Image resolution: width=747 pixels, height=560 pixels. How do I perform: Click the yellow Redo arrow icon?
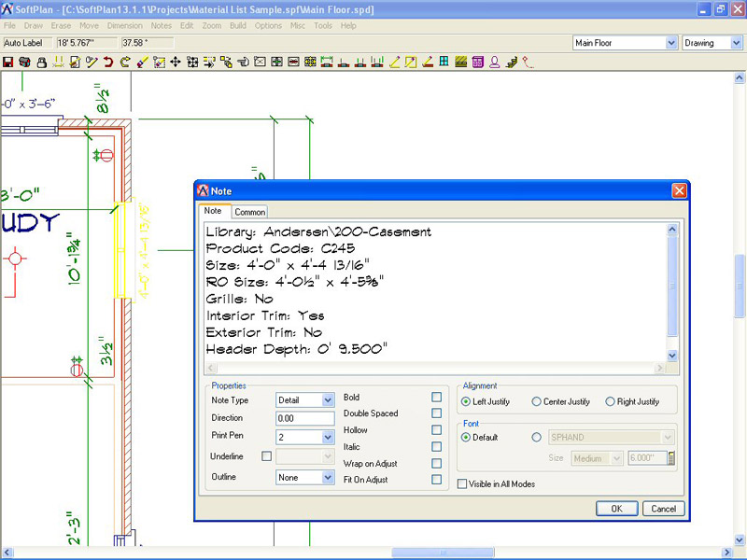tap(125, 62)
